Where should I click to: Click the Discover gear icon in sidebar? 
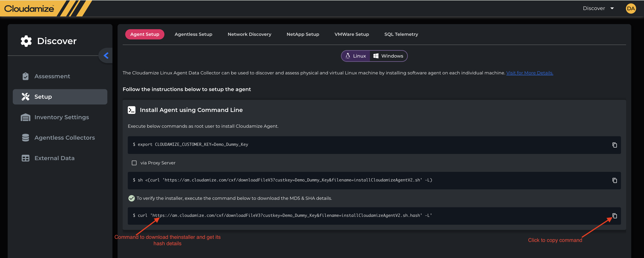pyautogui.click(x=26, y=41)
